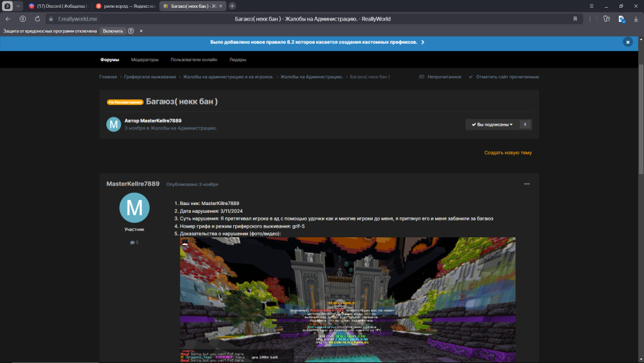
Task: Open the downloads arrow icon
Action: coord(636,19)
